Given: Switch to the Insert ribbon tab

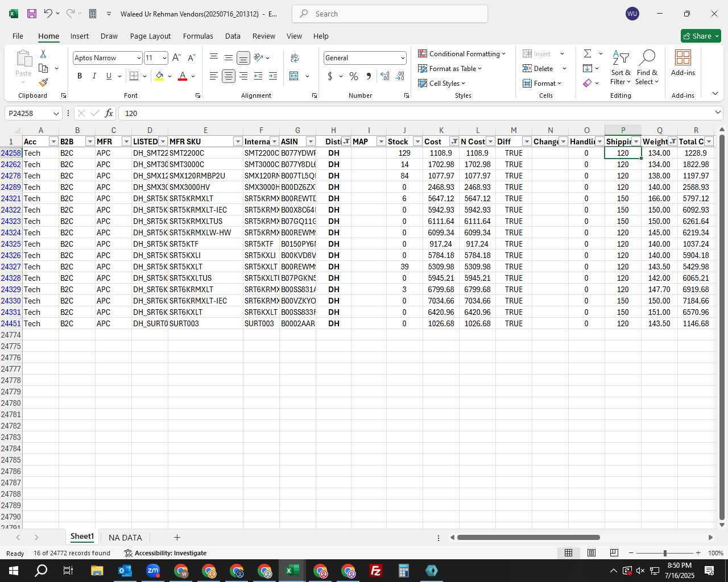Looking at the screenshot, I should click(x=80, y=36).
